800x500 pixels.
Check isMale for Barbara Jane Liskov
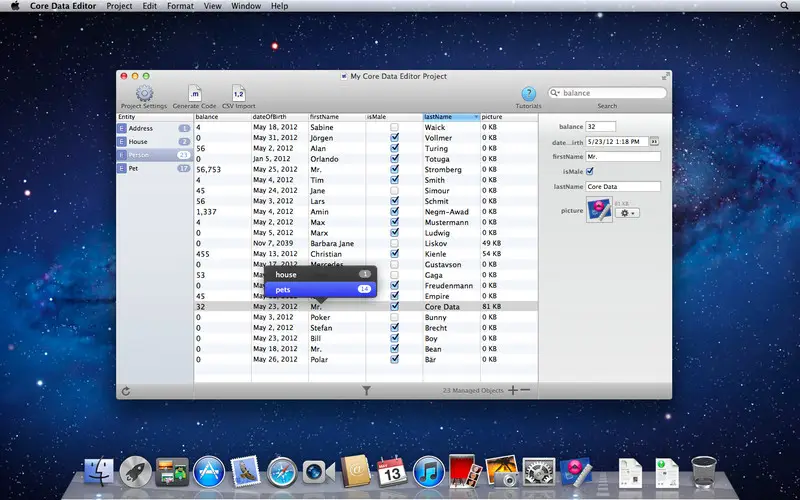[394, 243]
